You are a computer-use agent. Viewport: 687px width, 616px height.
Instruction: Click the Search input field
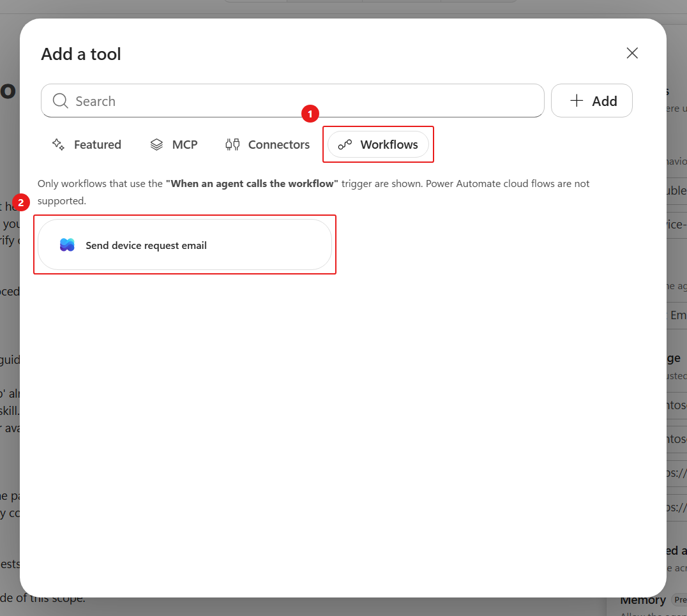click(x=292, y=101)
